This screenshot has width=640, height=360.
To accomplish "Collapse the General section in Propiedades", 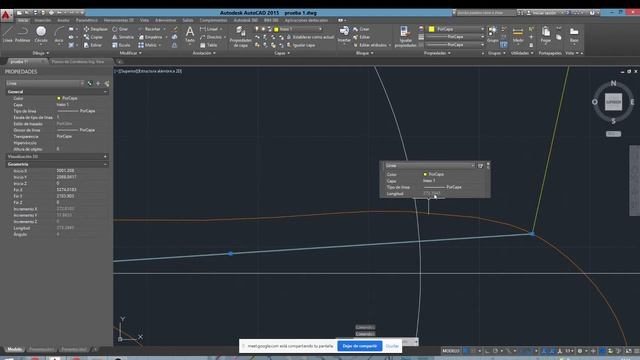I will point(105,92).
